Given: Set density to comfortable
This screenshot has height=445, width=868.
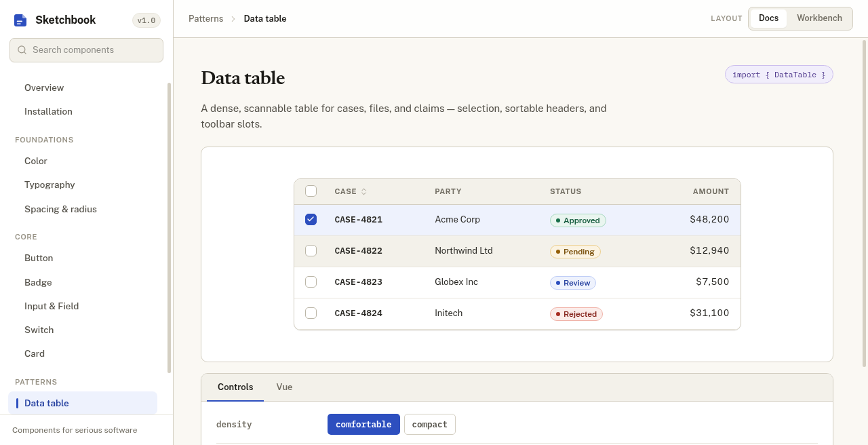Looking at the screenshot, I should (363, 425).
